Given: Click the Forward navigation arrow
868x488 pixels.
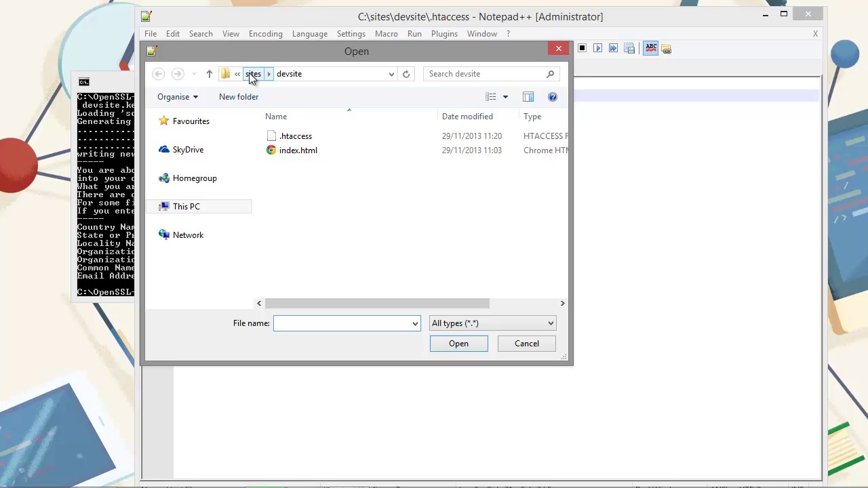Looking at the screenshot, I should [178, 74].
